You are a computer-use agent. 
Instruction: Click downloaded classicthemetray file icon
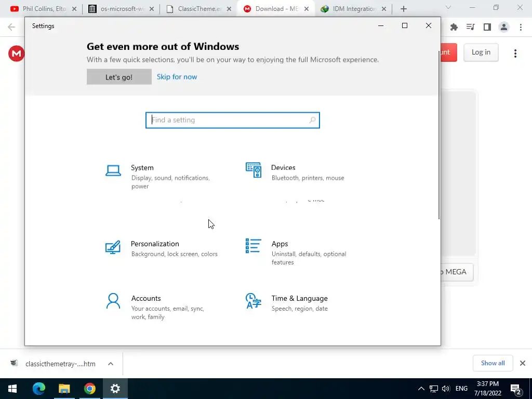click(14, 363)
